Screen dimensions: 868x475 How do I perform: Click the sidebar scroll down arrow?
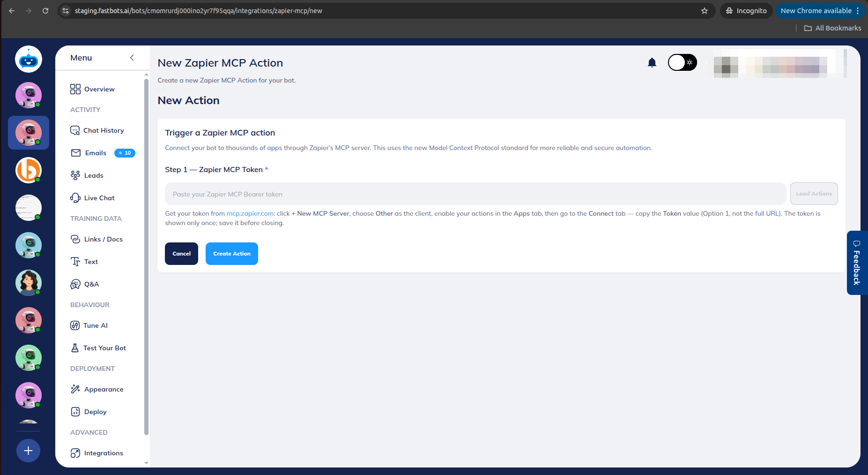(x=146, y=463)
